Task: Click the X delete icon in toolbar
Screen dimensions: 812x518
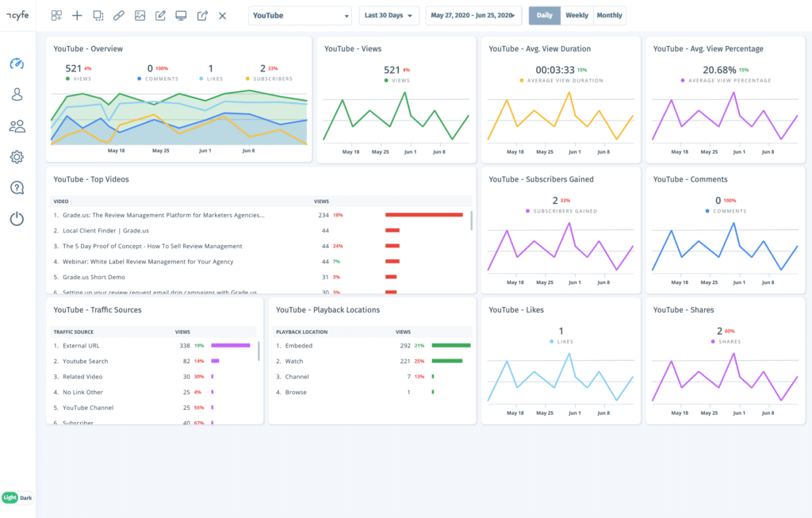Action: coord(222,16)
